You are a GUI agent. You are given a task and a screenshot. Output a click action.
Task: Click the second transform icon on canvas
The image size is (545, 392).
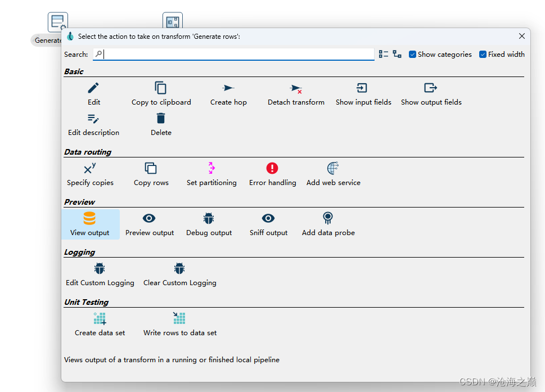[x=173, y=21]
